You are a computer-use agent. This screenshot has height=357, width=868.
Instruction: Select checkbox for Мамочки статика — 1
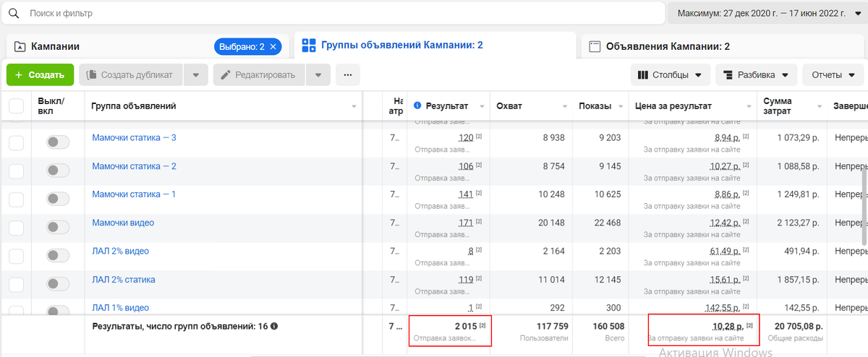click(16, 199)
